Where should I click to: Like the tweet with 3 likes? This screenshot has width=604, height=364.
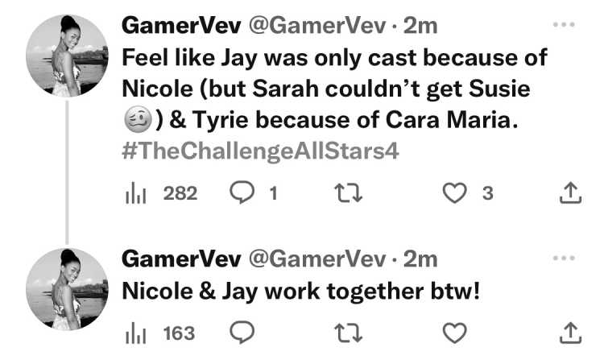[454, 193]
